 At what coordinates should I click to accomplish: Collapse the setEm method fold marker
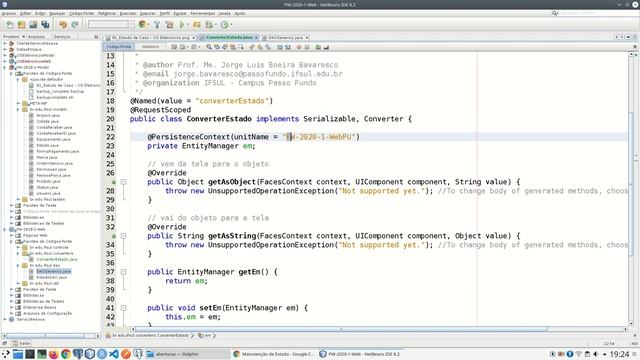123,308
